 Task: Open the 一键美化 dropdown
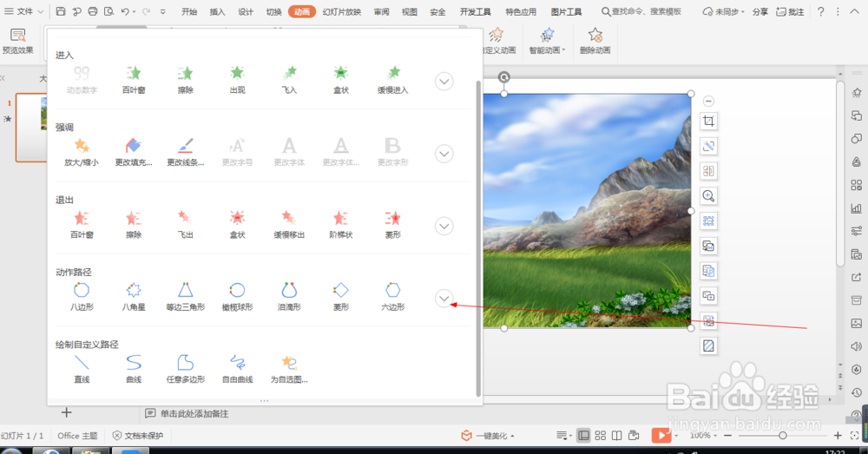click(488, 436)
